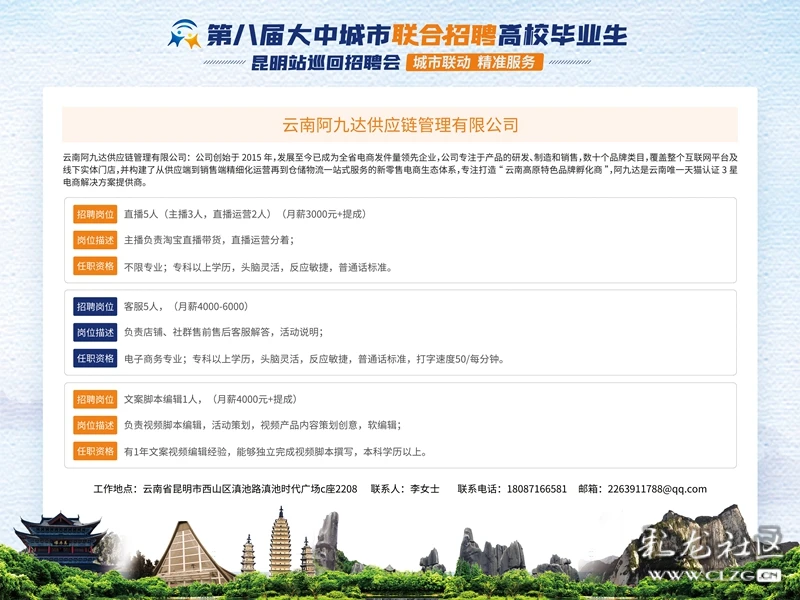Image resolution: width=800 pixels, height=600 pixels.
Task: Select the requirement line starting '不限专业；专科以上学历'
Action: click(x=258, y=267)
